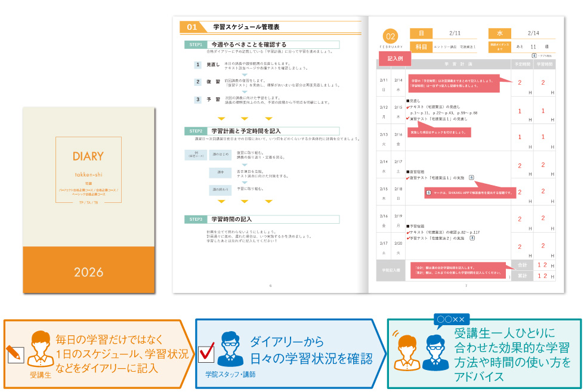This screenshot has width=587, height=392.
Task: Click the red callout about SHIKAKU APP mark
Action: coord(470,193)
